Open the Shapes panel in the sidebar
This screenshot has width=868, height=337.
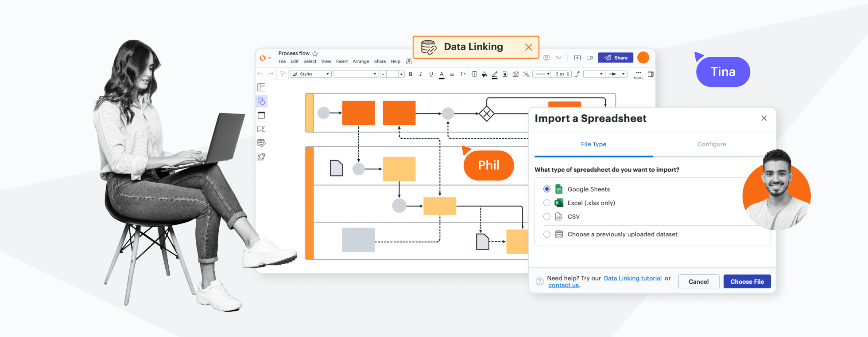click(261, 102)
